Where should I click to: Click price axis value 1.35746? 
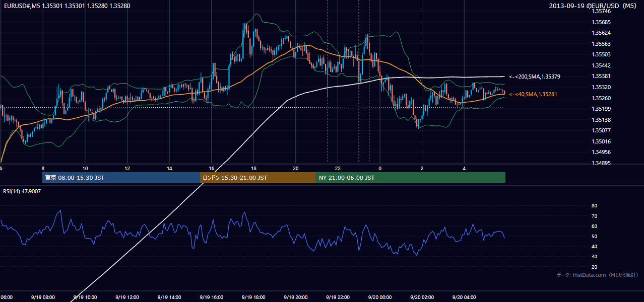600,12
